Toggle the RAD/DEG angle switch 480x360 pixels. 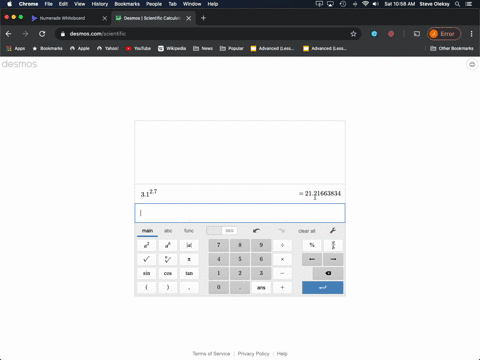(222, 231)
